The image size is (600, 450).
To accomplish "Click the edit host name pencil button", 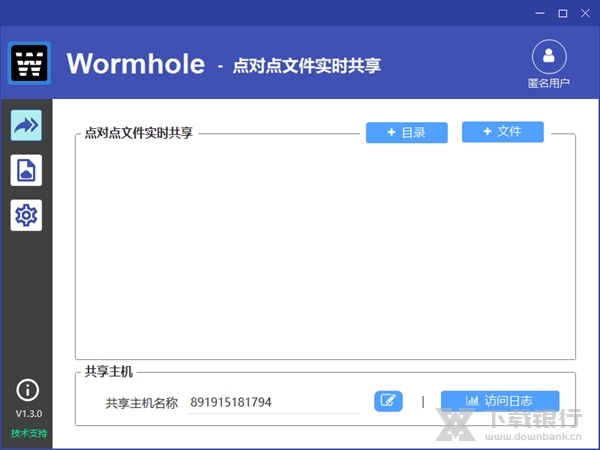I will click(388, 401).
